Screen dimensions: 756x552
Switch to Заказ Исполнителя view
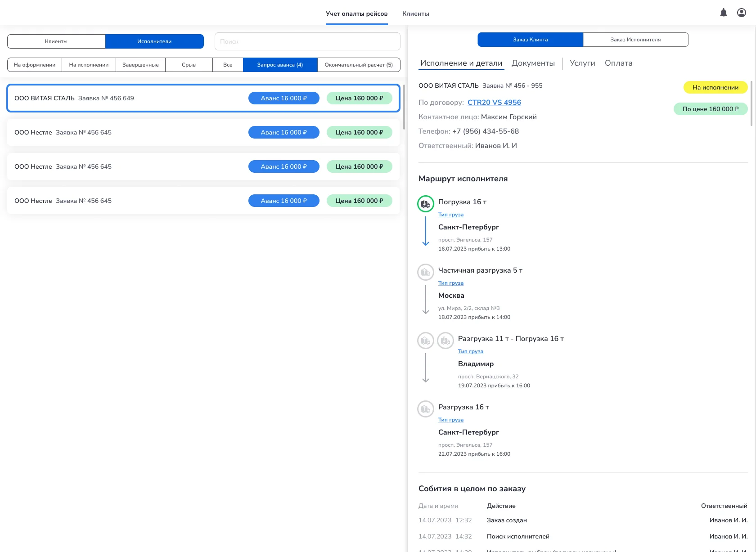(636, 40)
